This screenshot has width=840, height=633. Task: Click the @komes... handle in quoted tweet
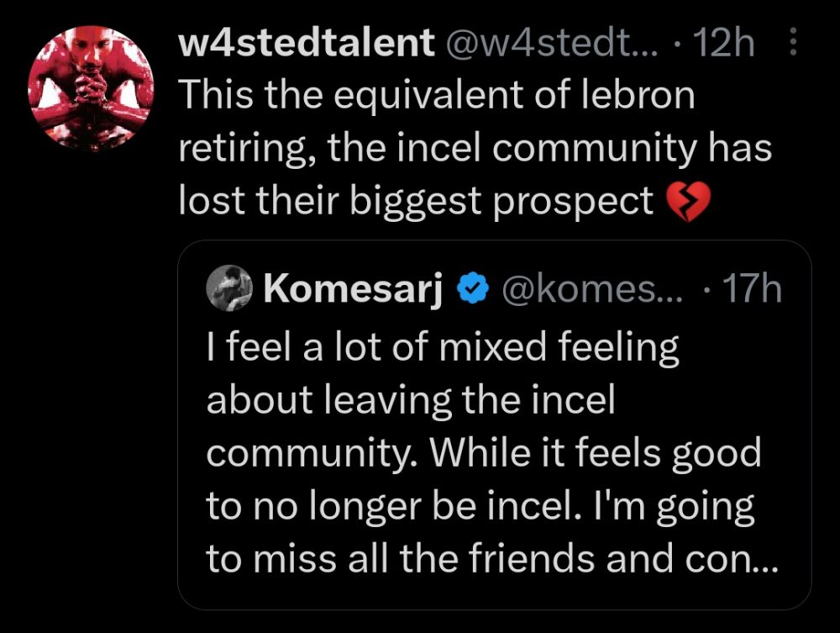[593, 289]
